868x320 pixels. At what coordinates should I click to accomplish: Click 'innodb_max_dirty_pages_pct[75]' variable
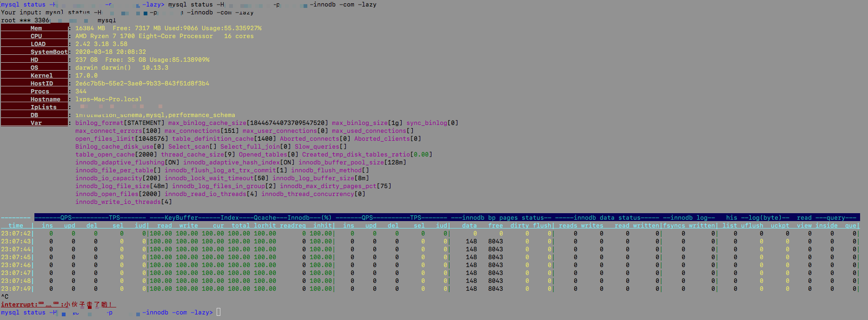(336, 186)
